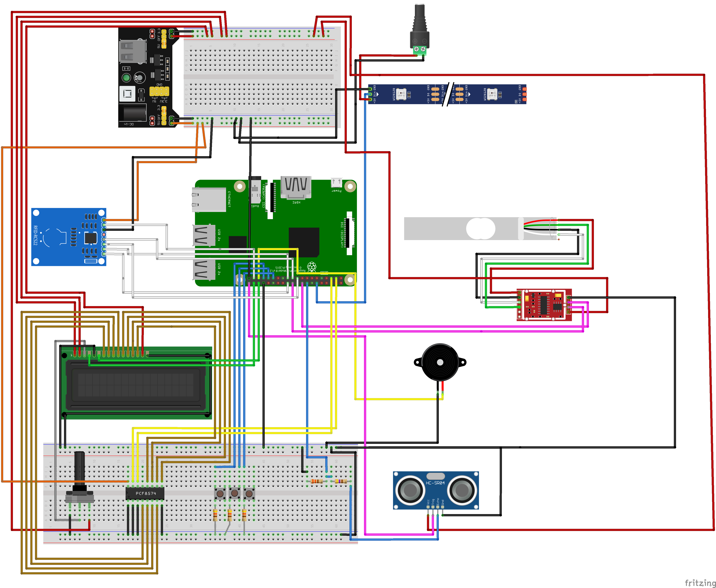
Task: Select the right ultrasonic transducer on the HC-SR04
Action: point(462,490)
